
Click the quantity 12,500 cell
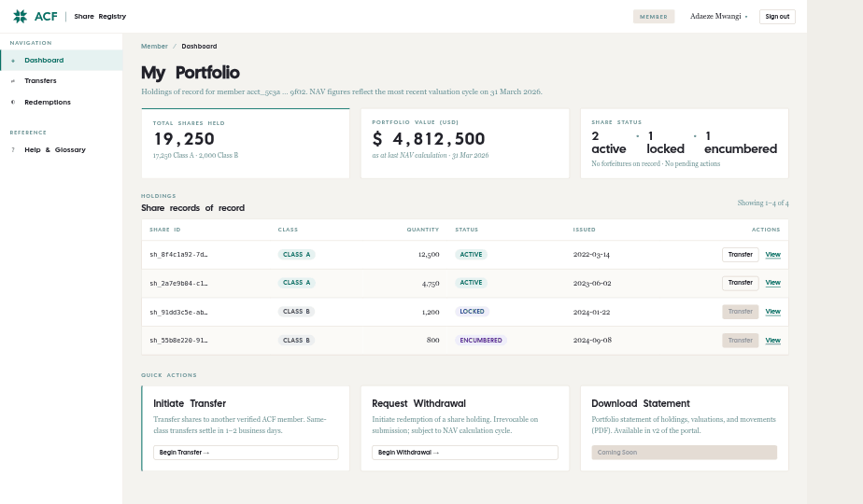(x=429, y=255)
